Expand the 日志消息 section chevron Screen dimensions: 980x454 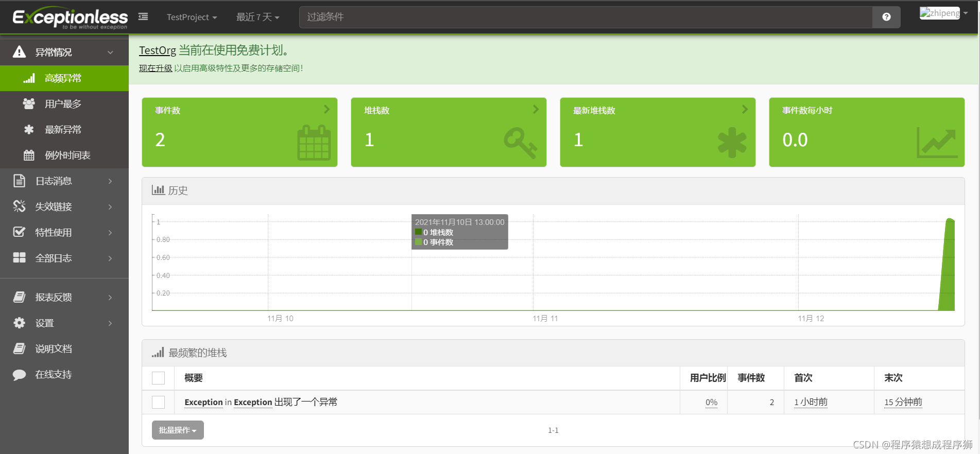(x=110, y=181)
